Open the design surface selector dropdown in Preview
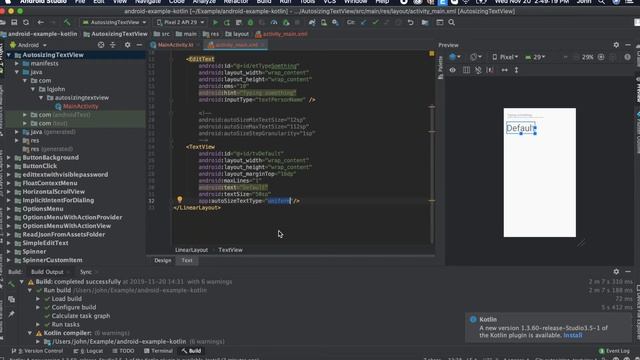This screenshot has height=360, width=640. click(x=455, y=58)
